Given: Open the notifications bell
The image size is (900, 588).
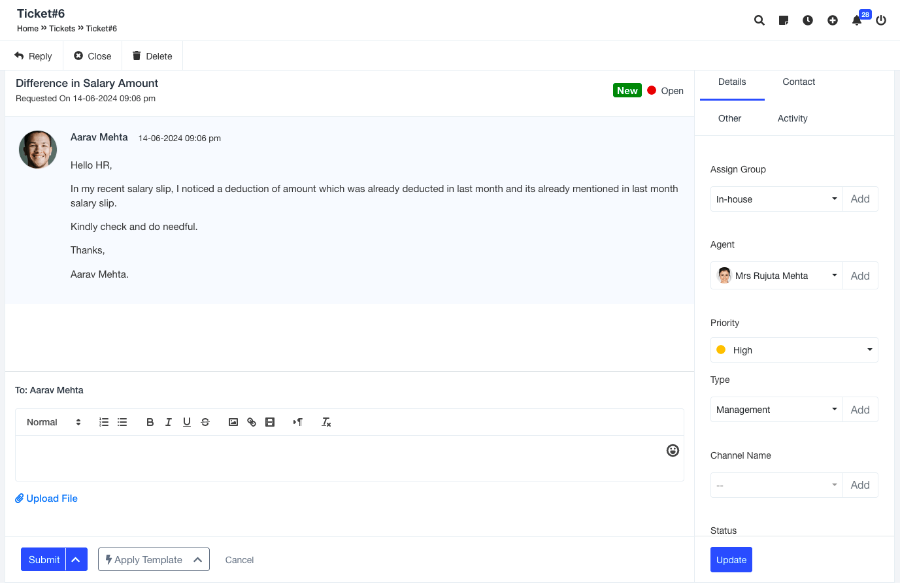Looking at the screenshot, I should click(x=856, y=20).
